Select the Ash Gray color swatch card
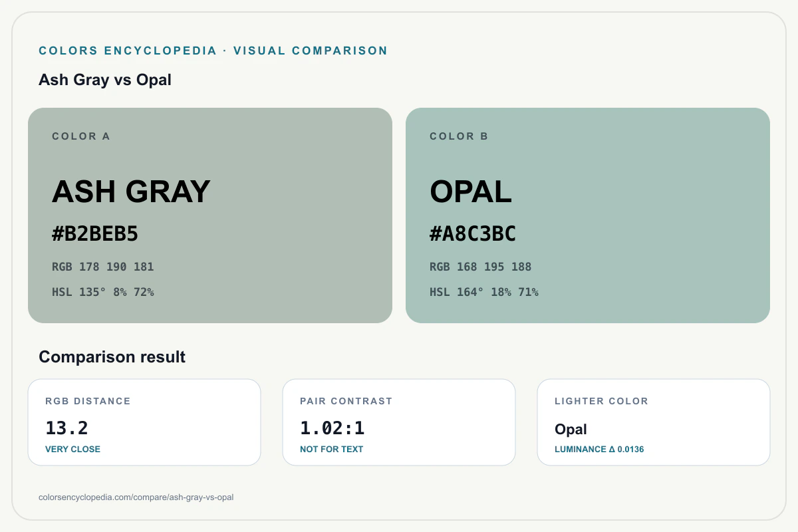This screenshot has height=532, width=798. coord(210,215)
